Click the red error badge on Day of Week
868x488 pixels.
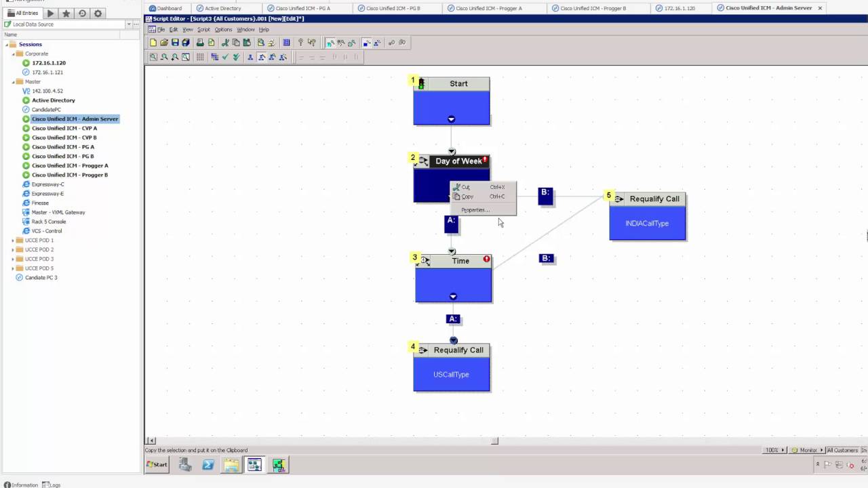[x=486, y=160]
